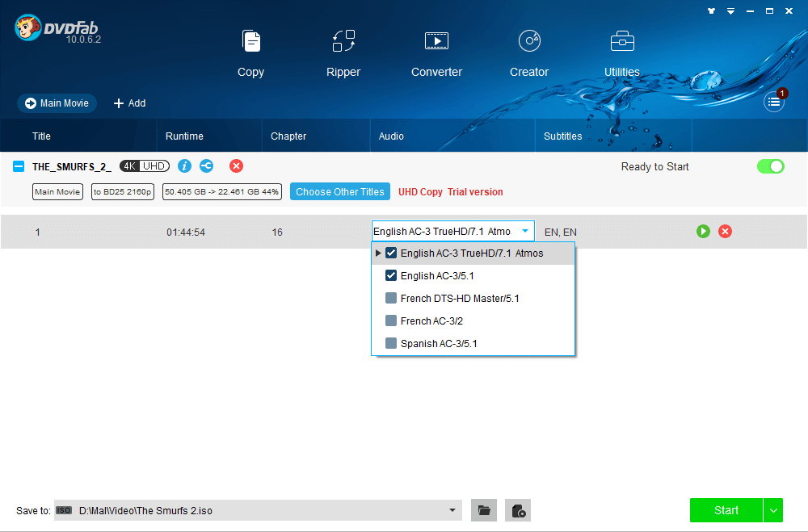Click the THE_SMURFS_2_ title name

coord(72,166)
